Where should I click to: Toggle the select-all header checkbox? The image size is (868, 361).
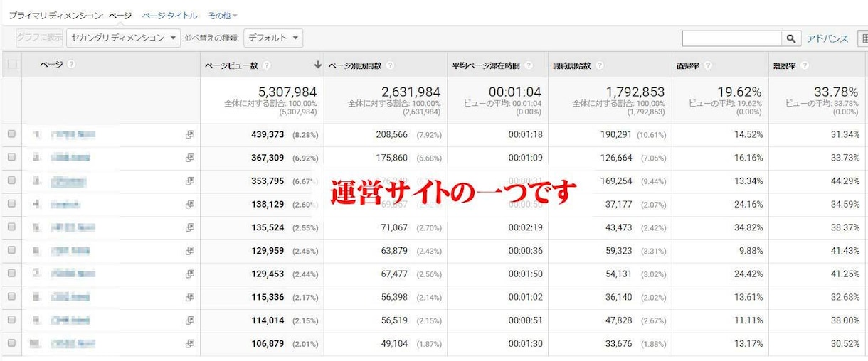(x=11, y=65)
